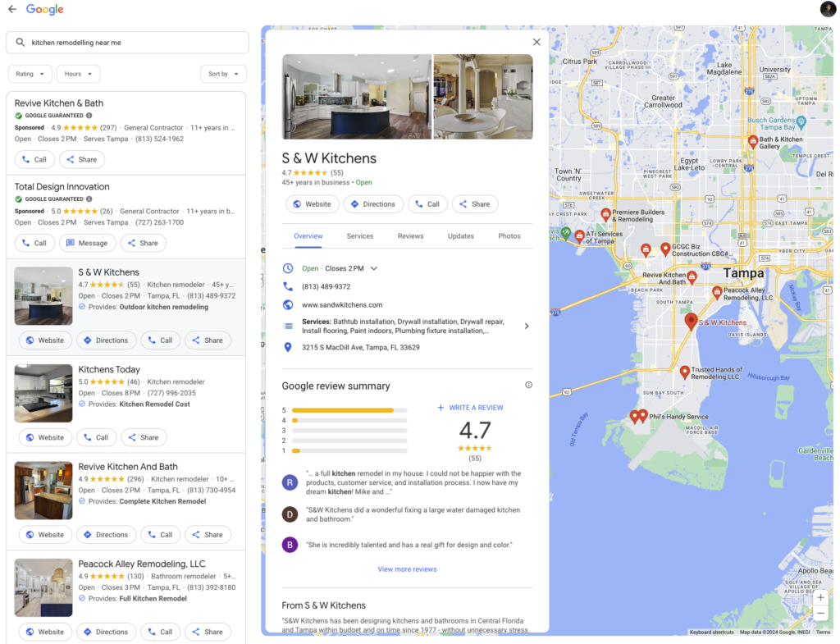840x644 pixels.
Task: Open Website for Revive Kitchen And Bath listing
Action: (45, 535)
